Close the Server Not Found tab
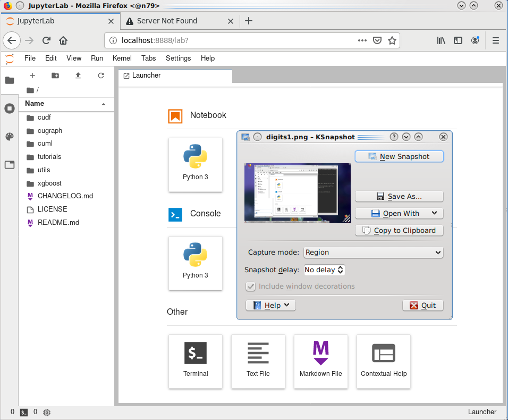This screenshot has height=420, width=508. [230, 21]
